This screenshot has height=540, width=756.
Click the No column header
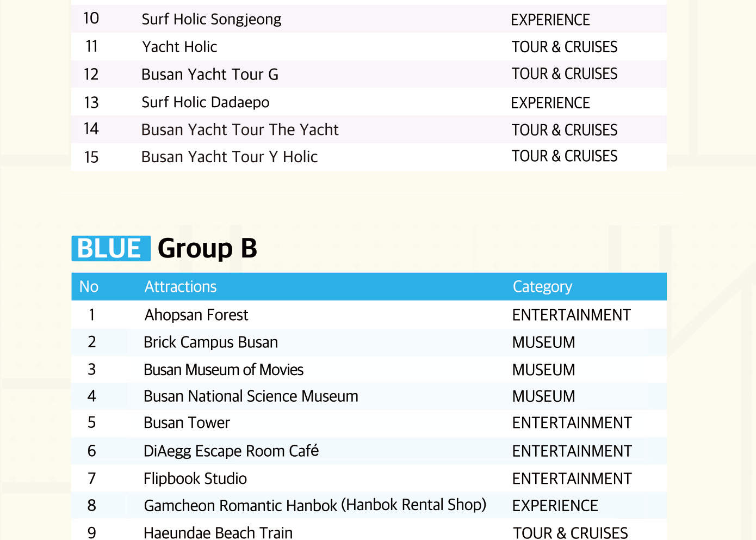(89, 286)
